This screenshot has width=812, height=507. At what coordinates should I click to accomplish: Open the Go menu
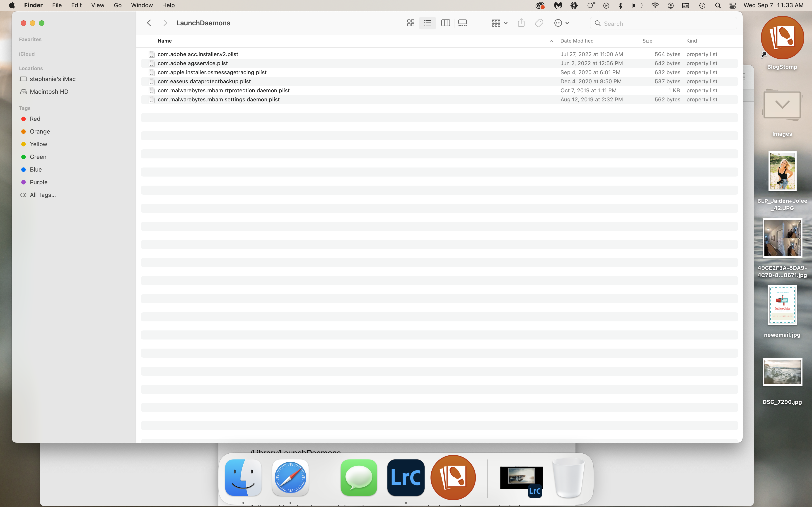point(117,5)
